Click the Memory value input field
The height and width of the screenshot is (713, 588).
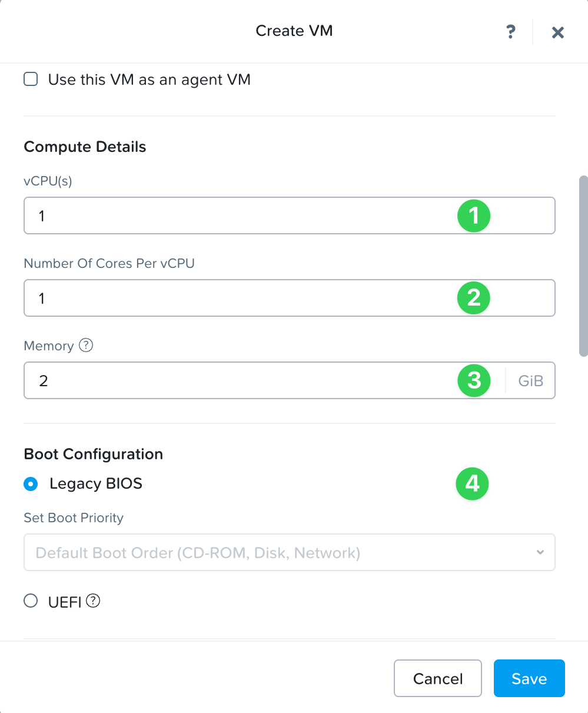pos(235,380)
